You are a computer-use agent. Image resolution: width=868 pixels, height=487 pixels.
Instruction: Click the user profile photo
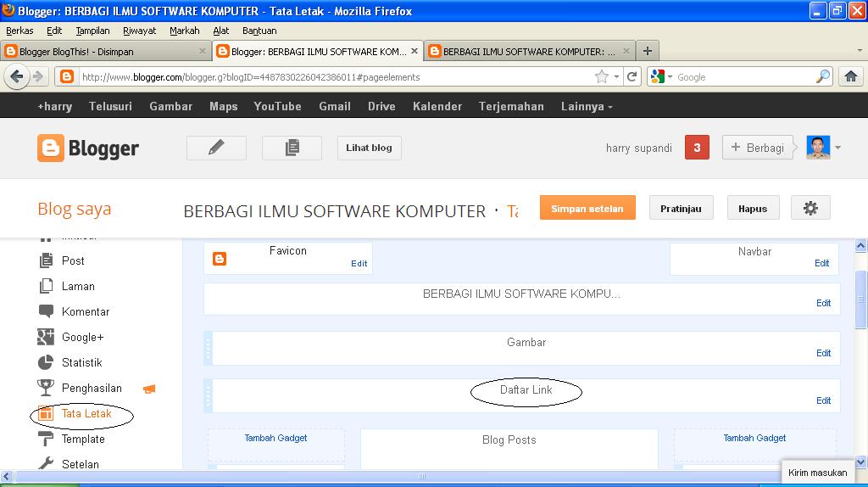point(818,148)
